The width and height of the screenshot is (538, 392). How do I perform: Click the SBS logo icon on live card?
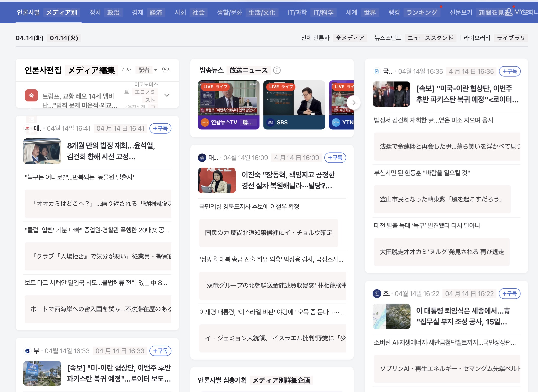tap(271, 122)
